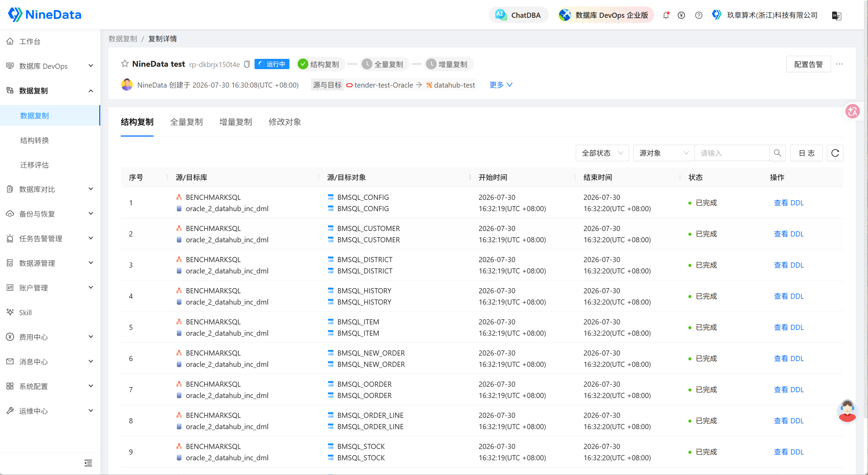
Task: Collapse 数据复制 sidebar group
Action: [x=50, y=91]
